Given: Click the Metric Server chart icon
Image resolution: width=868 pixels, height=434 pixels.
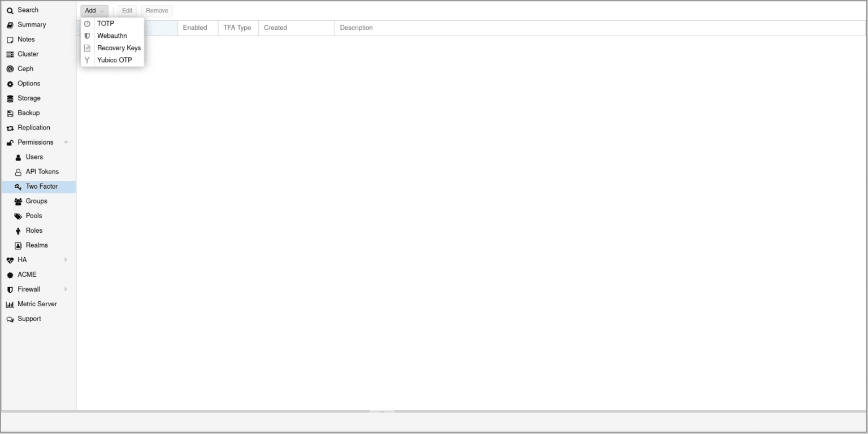Looking at the screenshot, I should pos(10,304).
